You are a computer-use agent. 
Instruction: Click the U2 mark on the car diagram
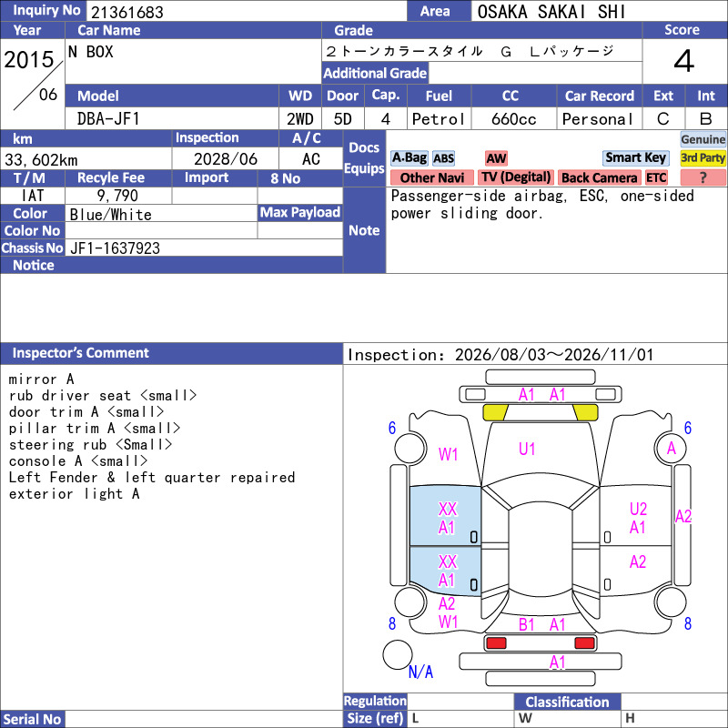(638, 509)
